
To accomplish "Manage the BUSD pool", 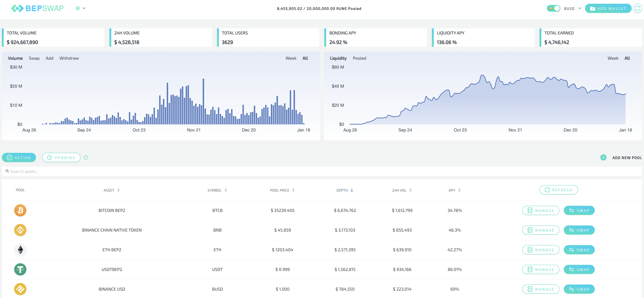I will (541, 289).
